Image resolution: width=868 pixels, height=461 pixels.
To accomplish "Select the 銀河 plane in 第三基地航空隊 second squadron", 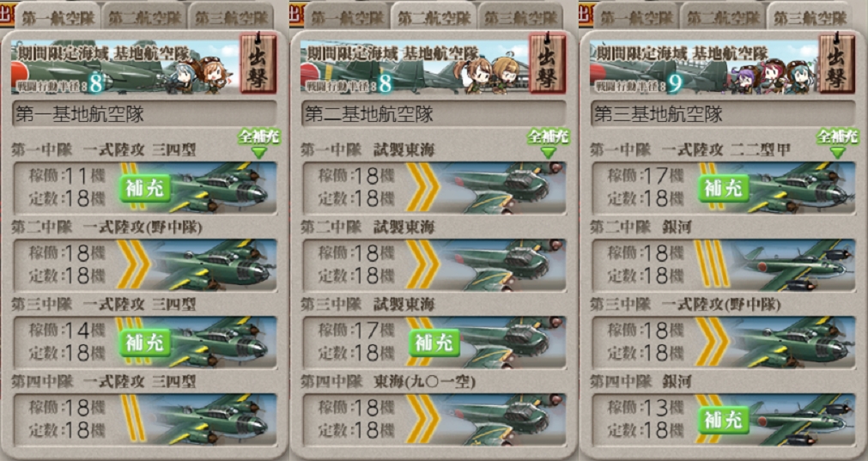I will point(724,264).
